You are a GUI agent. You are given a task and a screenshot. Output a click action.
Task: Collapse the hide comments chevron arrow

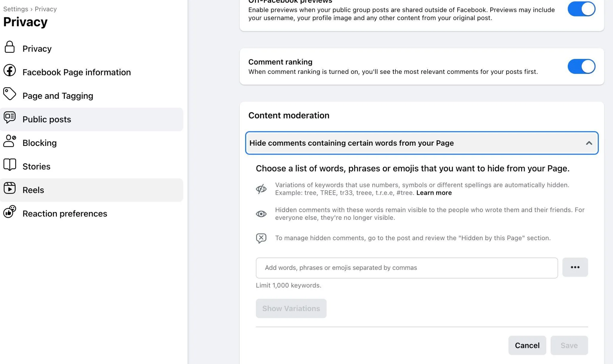coord(589,143)
